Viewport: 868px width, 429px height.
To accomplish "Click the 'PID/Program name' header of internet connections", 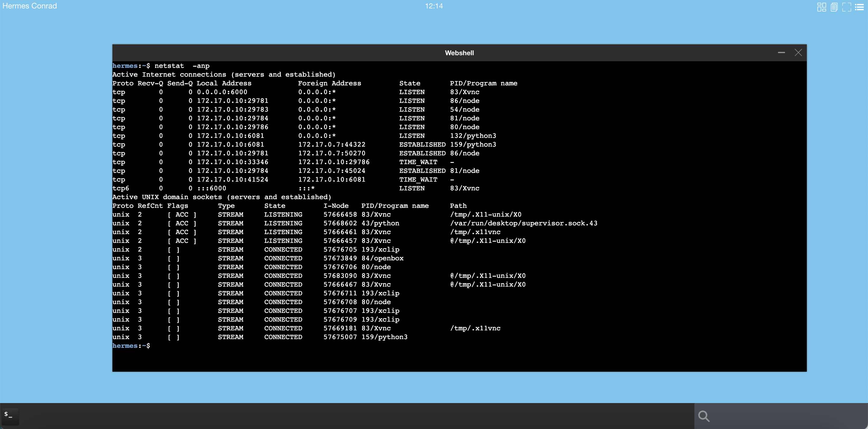I will pyautogui.click(x=483, y=83).
